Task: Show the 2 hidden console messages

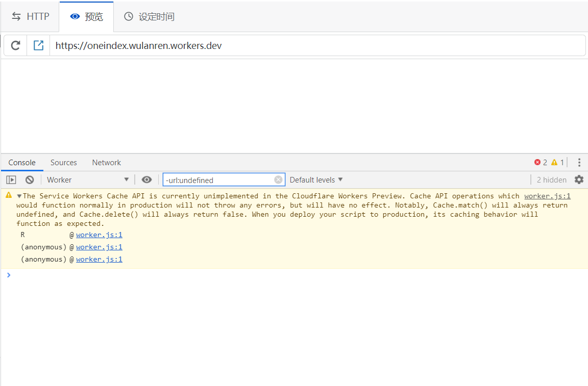Action: tap(551, 179)
